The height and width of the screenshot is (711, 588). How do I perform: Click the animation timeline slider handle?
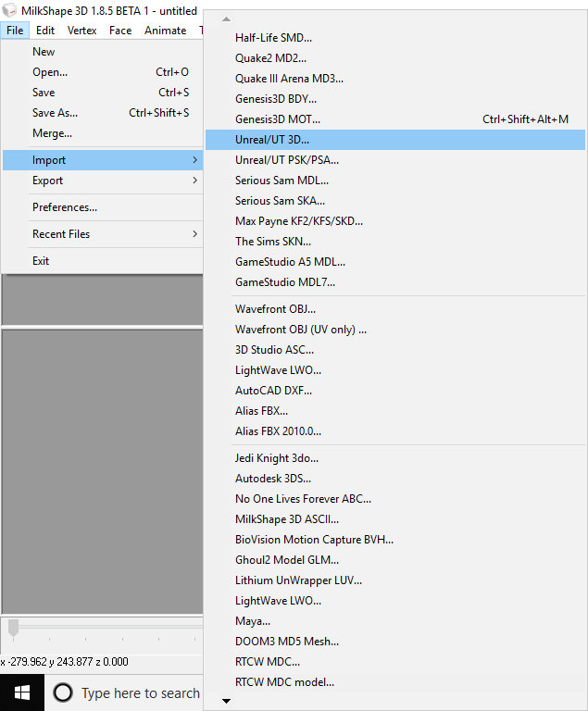tap(14, 628)
